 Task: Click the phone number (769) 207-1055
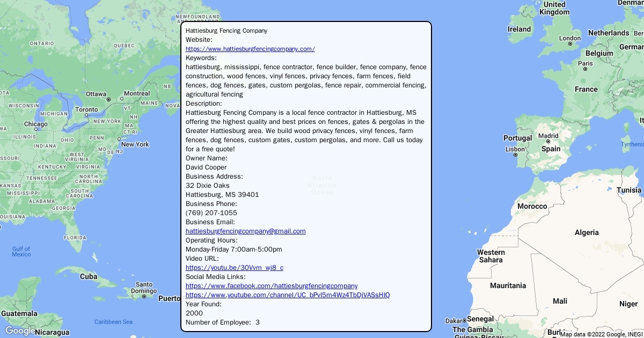(x=211, y=213)
